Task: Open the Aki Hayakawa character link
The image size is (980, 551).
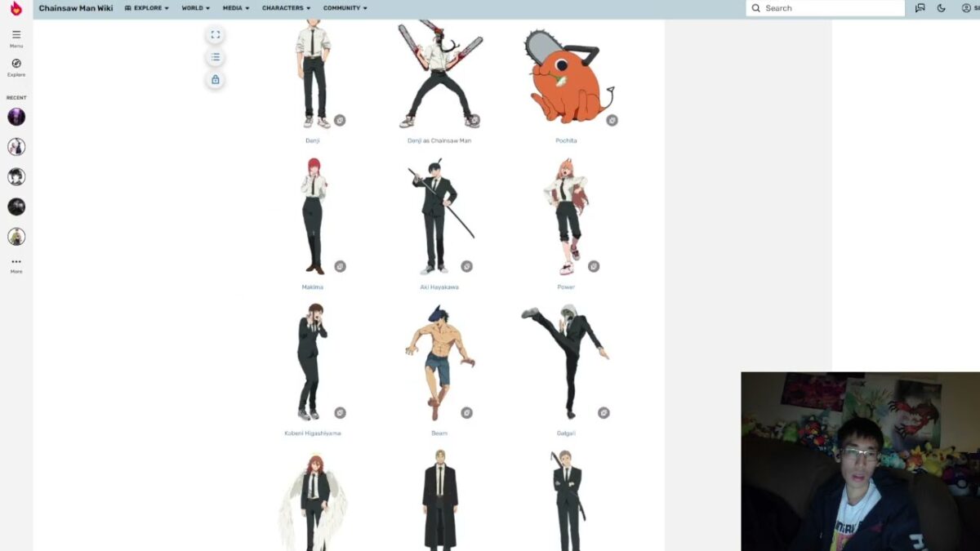Action: click(x=439, y=287)
